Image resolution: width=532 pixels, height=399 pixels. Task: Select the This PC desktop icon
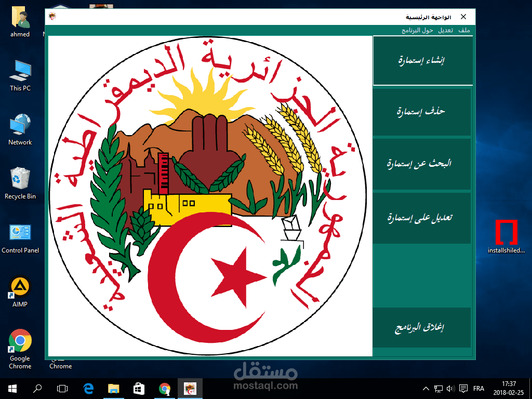pyautogui.click(x=20, y=75)
